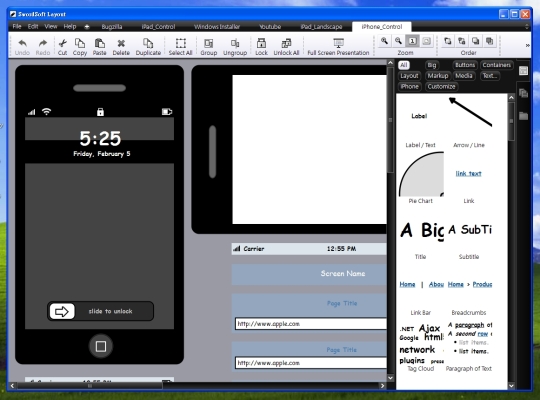Click the slide to unlock arrow on the canvas

62,311
